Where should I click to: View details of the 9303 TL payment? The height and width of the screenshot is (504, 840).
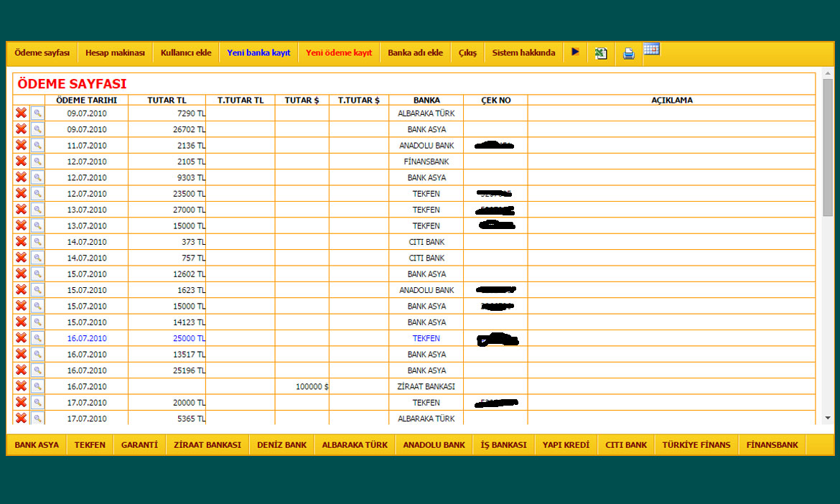coord(37,177)
